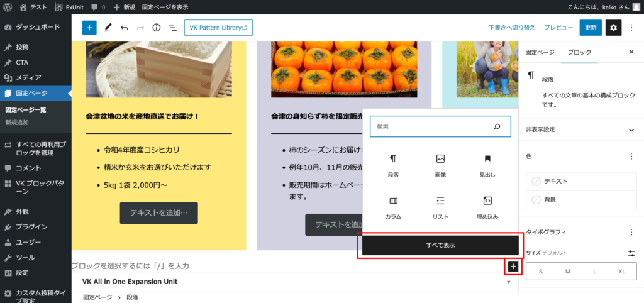Close the settings sidebar

pyautogui.click(x=631, y=52)
